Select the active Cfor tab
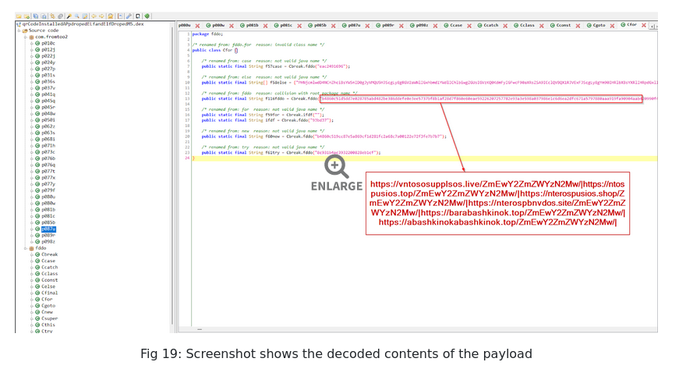Image resolution: width=679 pixels, height=369 pixels. pos(629,25)
